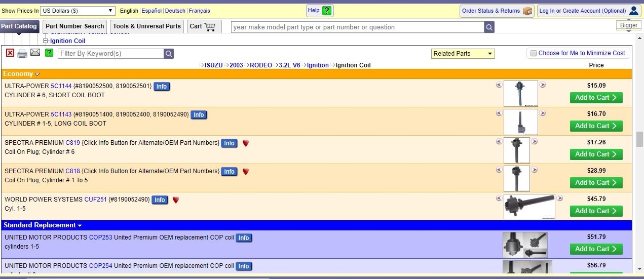644x279 pixels.
Task: Click the green Help question mark icon
Action: 327,11
